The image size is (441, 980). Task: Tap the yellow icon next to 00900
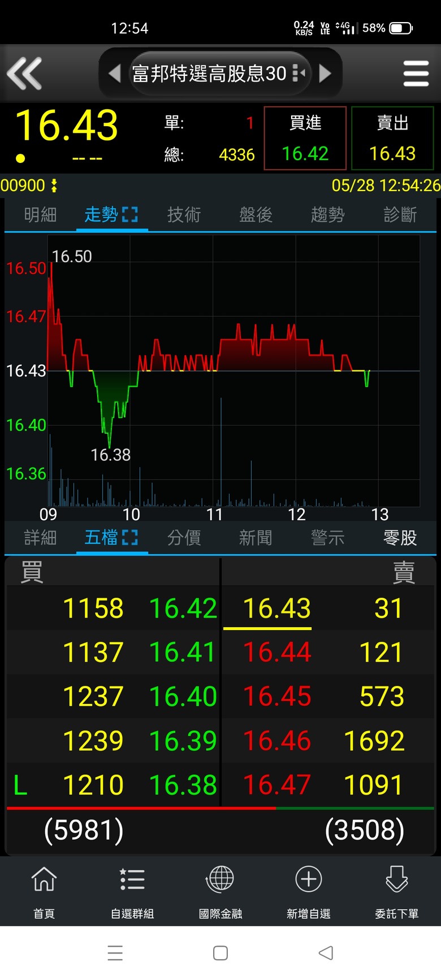click(54, 185)
